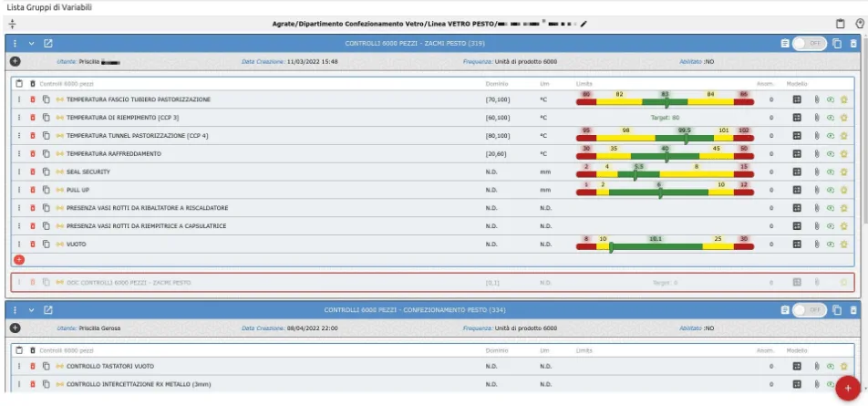The image size is (868, 406).
Task: Open model grid icon for VUOTO row
Action: click(796, 244)
